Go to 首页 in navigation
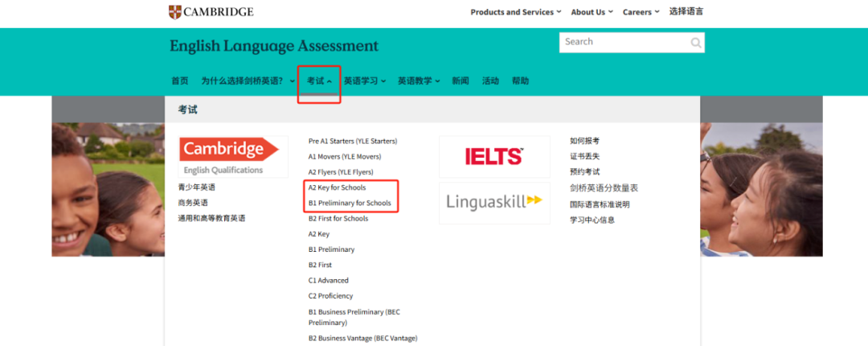Image resolution: width=868 pixels, height=346 pixels. pyautogui.click(x=179, y=81)
